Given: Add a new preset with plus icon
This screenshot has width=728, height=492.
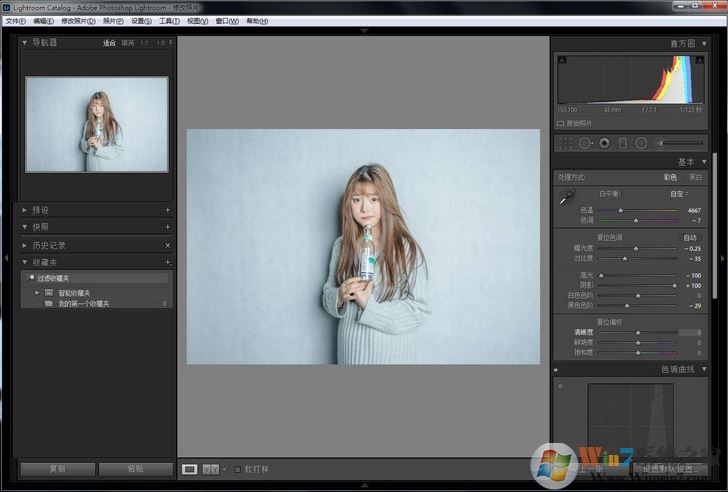Looking at the screenshot, I should (x=167, y=211).
